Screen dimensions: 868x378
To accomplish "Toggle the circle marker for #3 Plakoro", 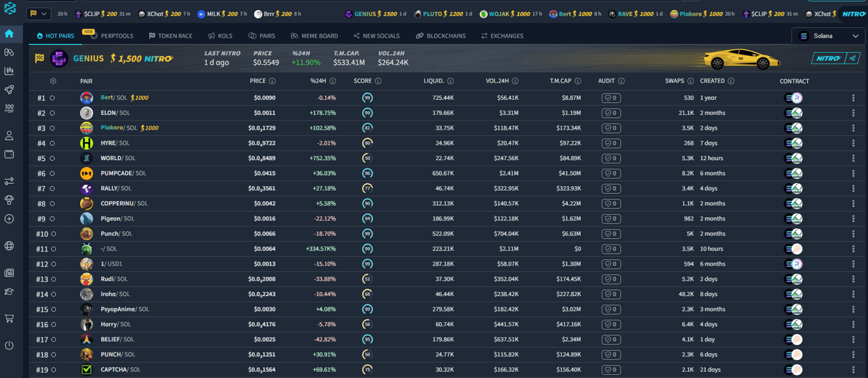I will pyautogui.click(x=52, y=128).
